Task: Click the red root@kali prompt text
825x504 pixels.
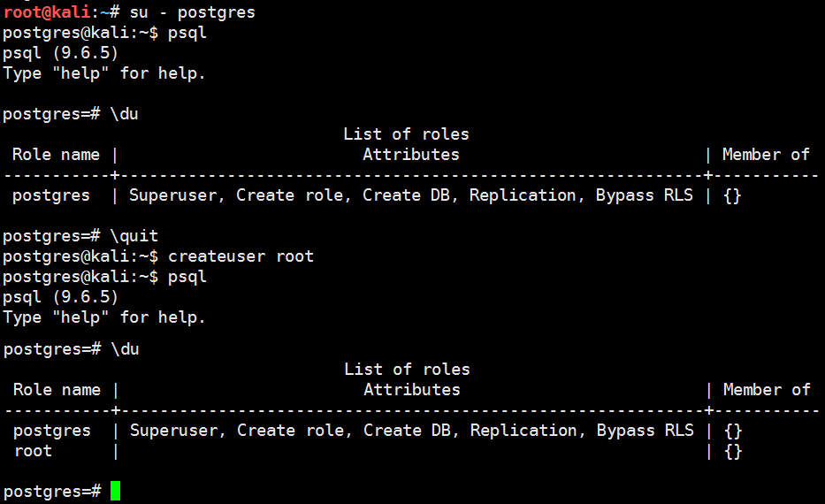Action: 47,12
